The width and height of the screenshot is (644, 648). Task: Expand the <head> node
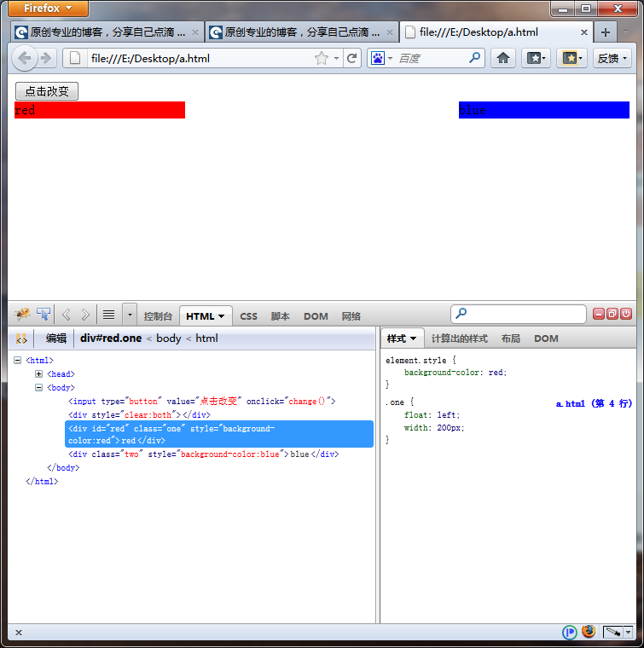click(39, 374)
